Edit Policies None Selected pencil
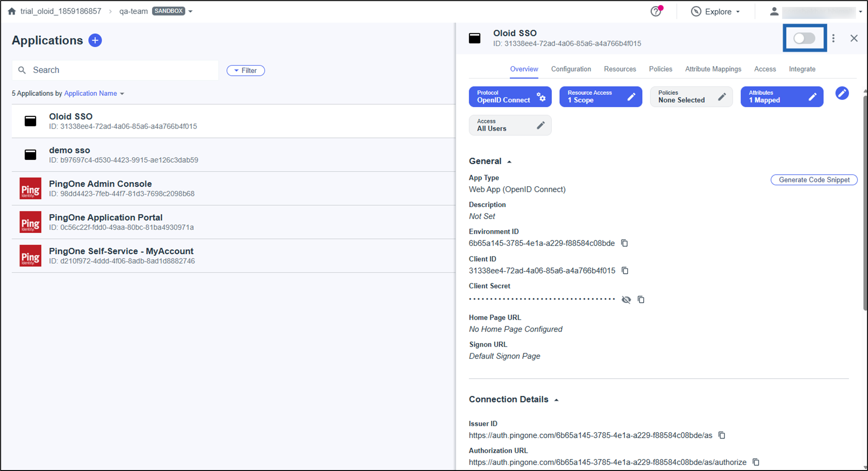The height and width of the screenshot is (471, 868). coord(722,97)
